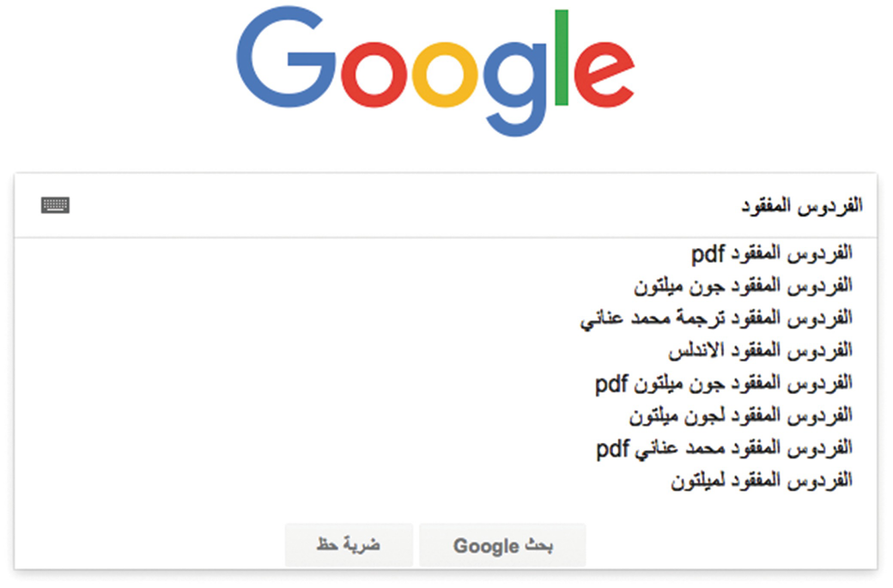Click the blue capital G of the logo
This screenshot has height=588, width=893.
click(285, 57)
